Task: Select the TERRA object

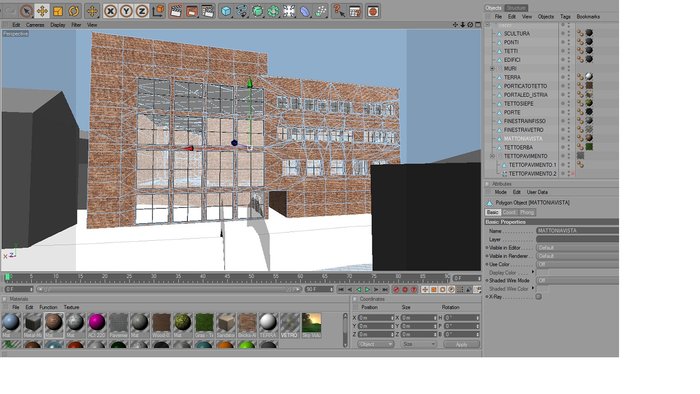Action: pos(512,77)
